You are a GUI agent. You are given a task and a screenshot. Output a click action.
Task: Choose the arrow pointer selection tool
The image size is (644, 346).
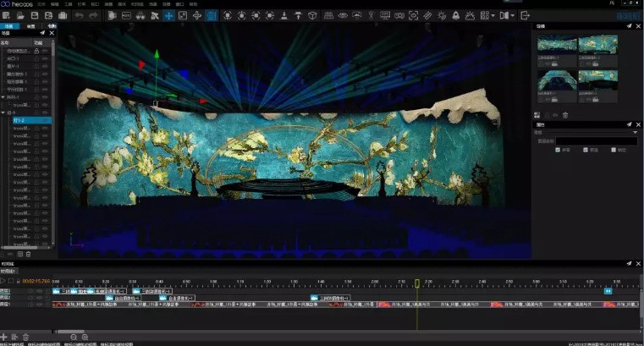pos(155,15)
